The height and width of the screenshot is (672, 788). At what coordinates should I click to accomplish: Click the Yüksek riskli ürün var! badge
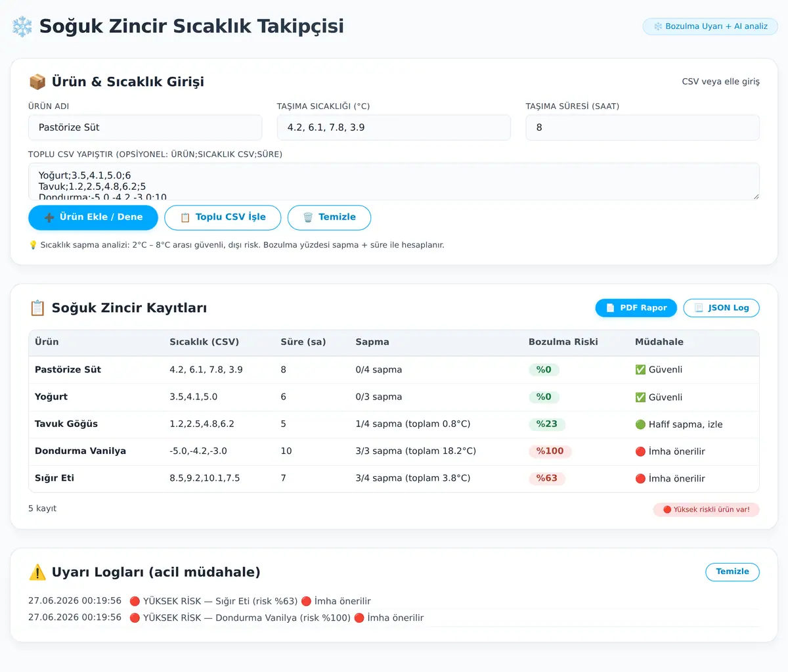pyautogui.click(x=707, y=510)
